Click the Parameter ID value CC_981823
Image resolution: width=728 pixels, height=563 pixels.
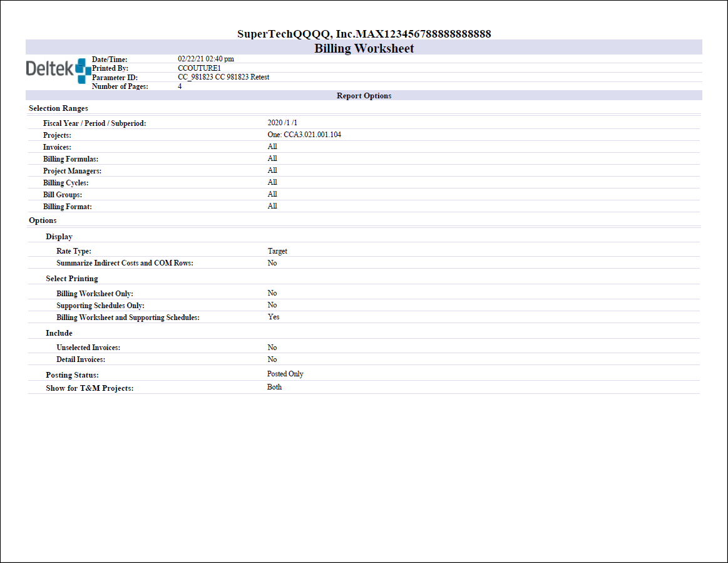pyautogui.click(x=223, y=77)
